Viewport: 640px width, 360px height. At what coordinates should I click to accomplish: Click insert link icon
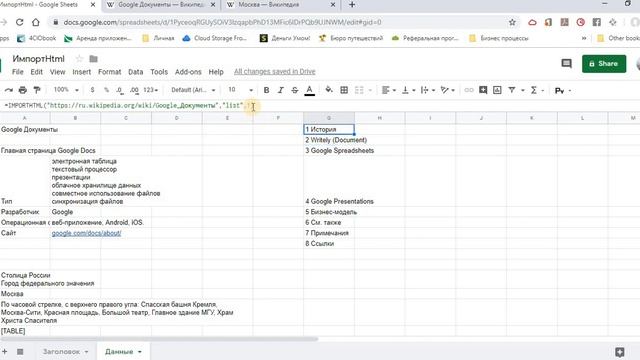(469, 90)
